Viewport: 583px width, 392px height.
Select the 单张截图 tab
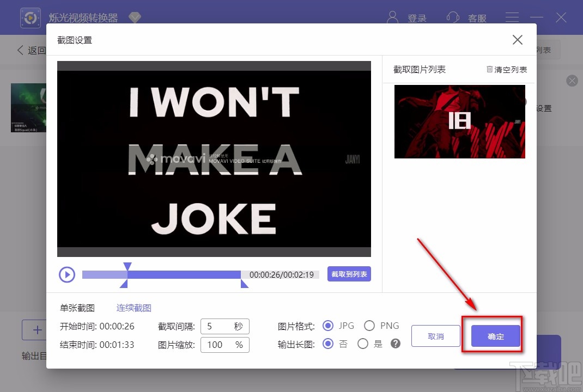click(76, 308)
